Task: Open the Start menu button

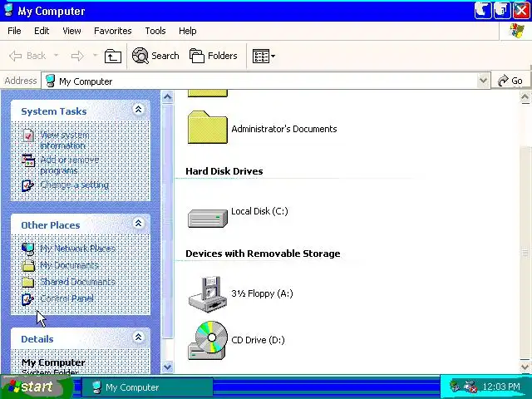Action: point(37,387)
